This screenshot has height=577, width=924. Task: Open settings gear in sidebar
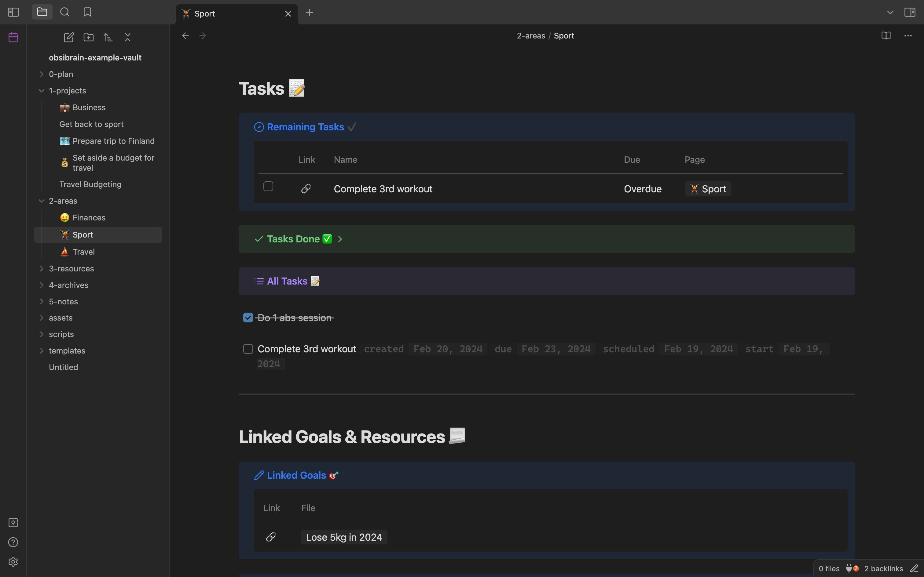(13, 562)
